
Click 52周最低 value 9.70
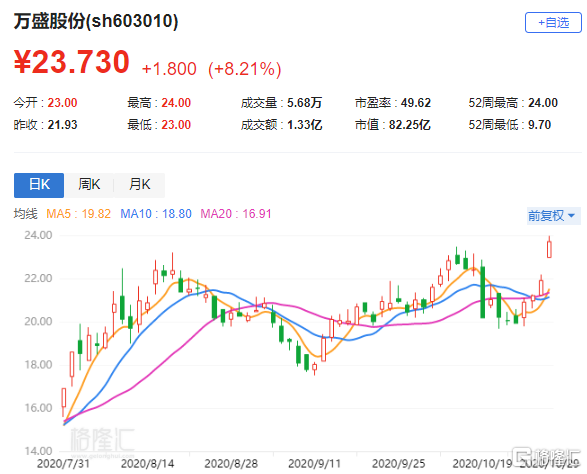click(539, 125)
